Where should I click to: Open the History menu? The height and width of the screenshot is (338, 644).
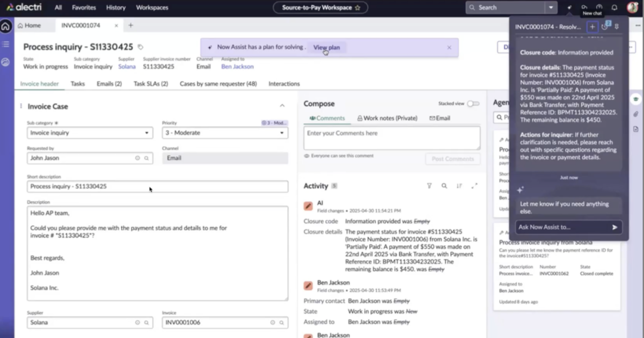115,8
